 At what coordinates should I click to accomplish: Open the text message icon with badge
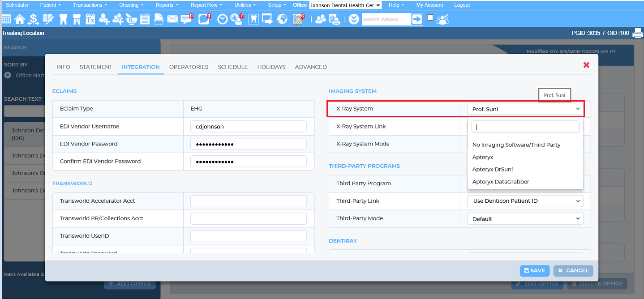pyautogui.click(x=187, y=19)
